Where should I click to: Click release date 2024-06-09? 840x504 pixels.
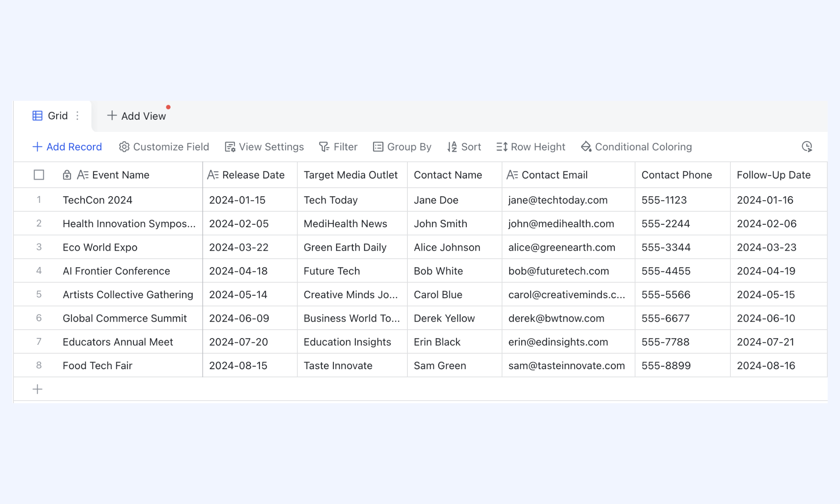[x=250, y=318]
